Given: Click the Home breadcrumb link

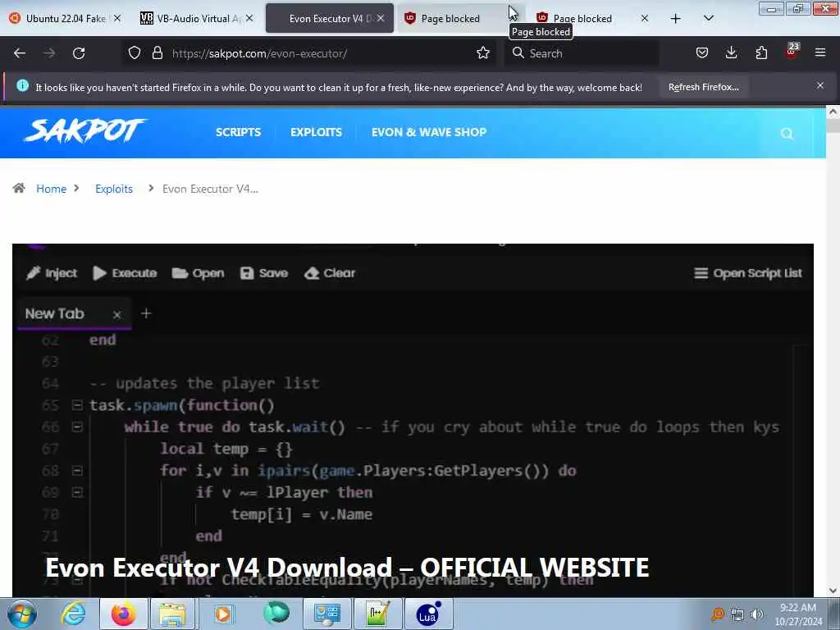Looking at the screenshot, I should tap(52, 189).
